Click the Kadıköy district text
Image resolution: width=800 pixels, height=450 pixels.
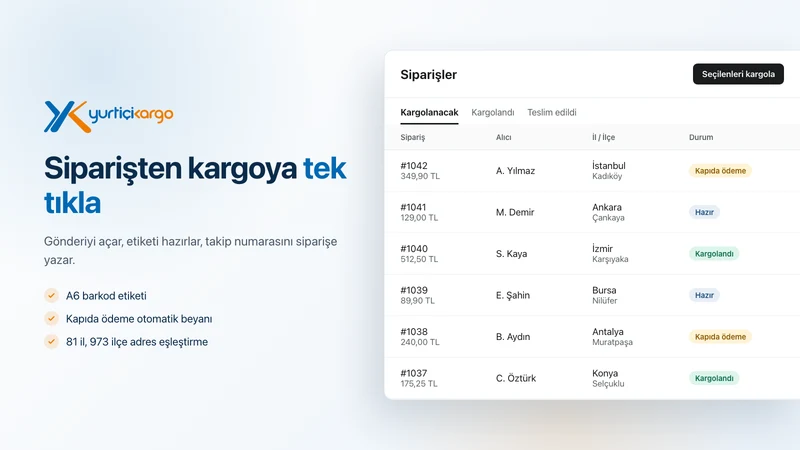point(607,177)
